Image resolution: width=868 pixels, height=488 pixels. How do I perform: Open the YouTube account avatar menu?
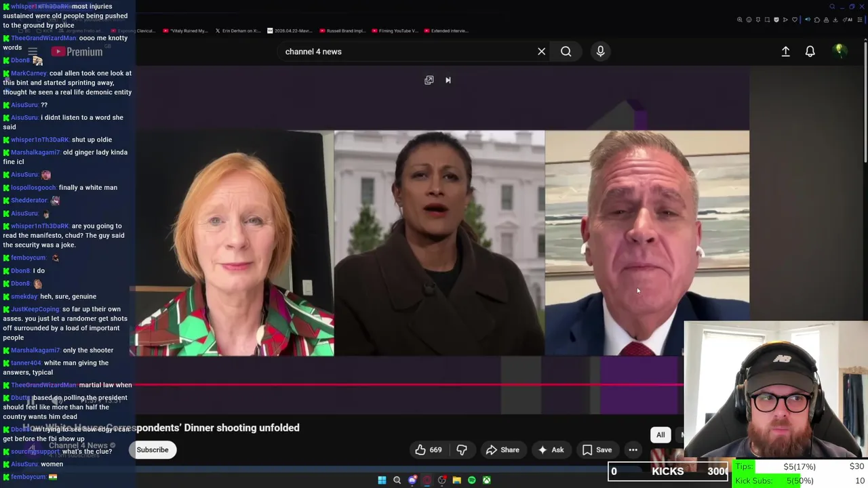coord(840,51)
